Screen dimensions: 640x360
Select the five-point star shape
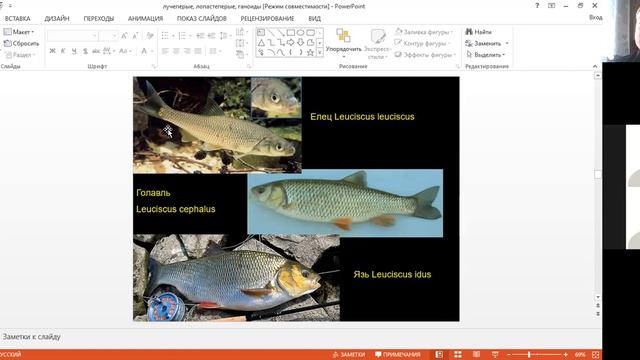tap(310, 52)
